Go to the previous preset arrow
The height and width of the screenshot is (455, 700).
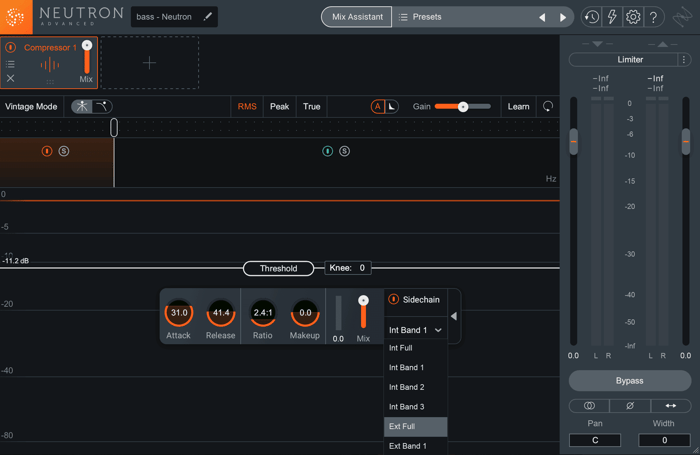pyautogui.click(x=542, y=17)
